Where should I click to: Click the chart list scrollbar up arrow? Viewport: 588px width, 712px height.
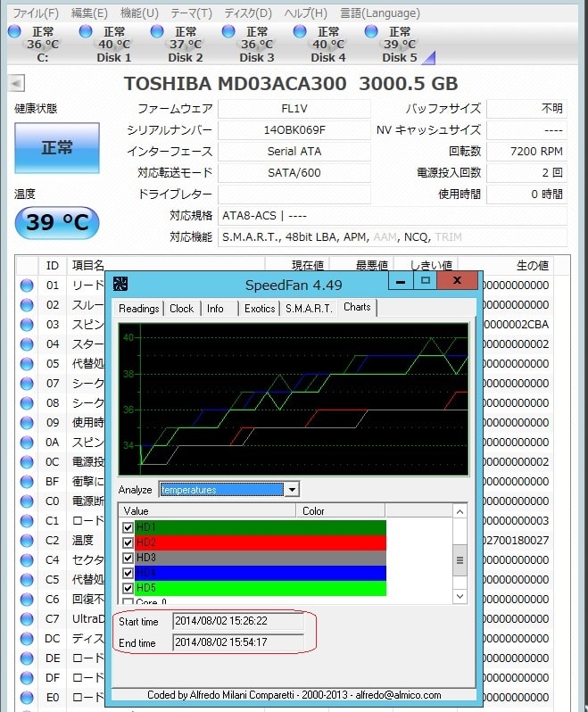pyautogui.click(x=460, y=512)
